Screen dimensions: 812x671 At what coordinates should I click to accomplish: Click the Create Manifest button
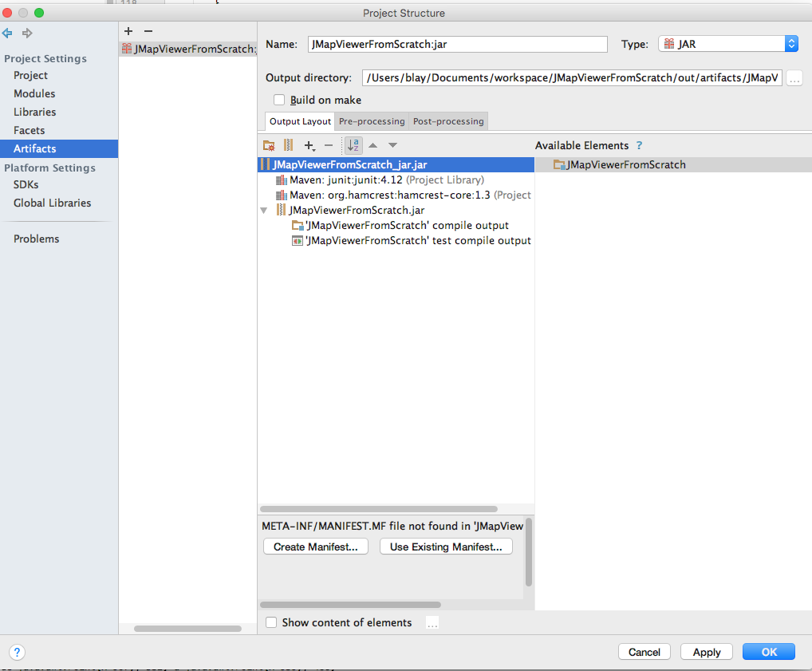(315, 546)
